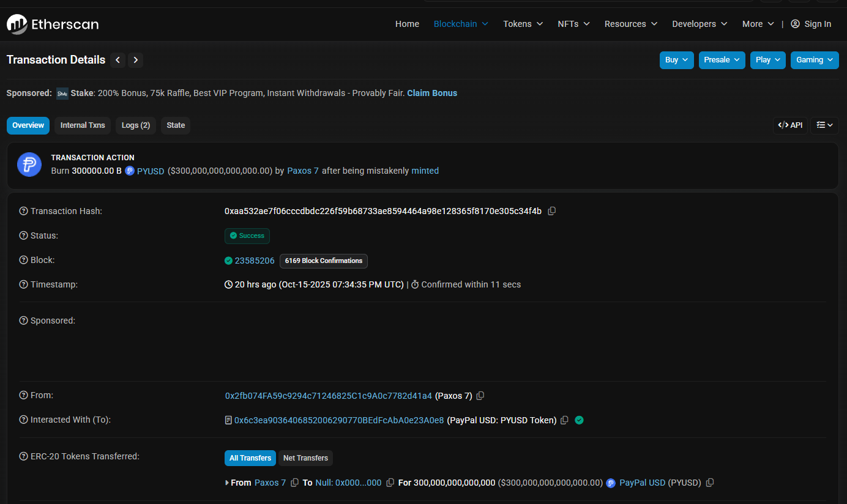Open PayPal USD token link in transfer row
This screenshot has width=847, height=504.
click(x=642, y=483)
